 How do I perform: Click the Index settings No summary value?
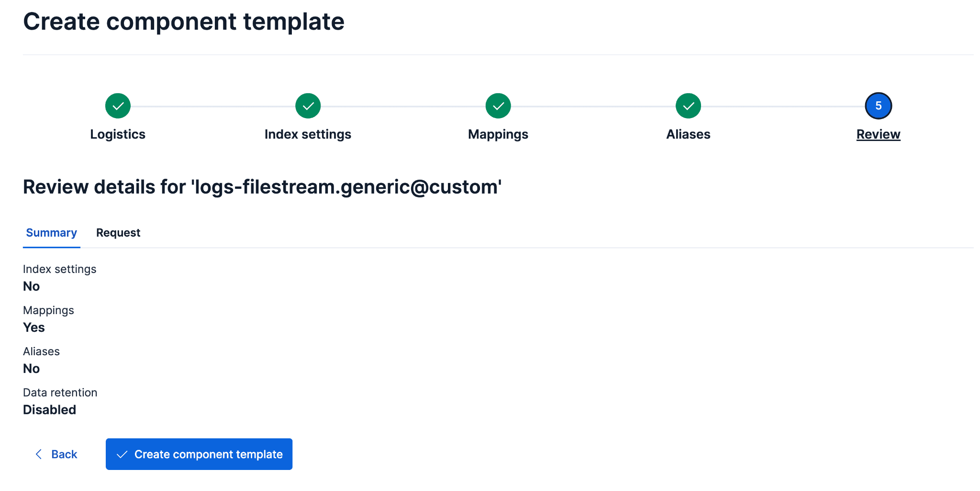pyautogui.click(x=31, y=286)
